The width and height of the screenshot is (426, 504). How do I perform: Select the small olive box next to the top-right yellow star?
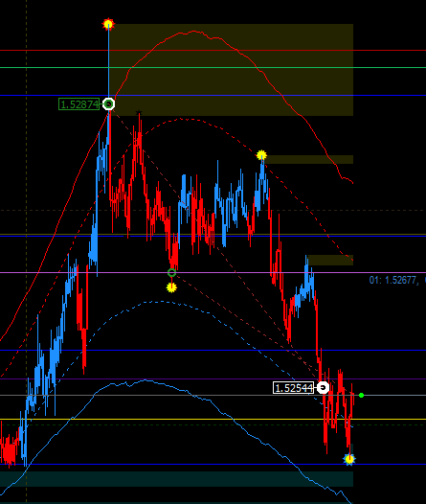[x=310, y=159]
